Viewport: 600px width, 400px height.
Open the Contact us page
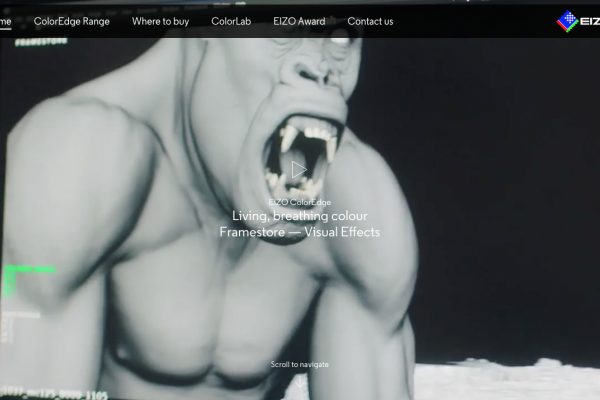coord(370,21)
